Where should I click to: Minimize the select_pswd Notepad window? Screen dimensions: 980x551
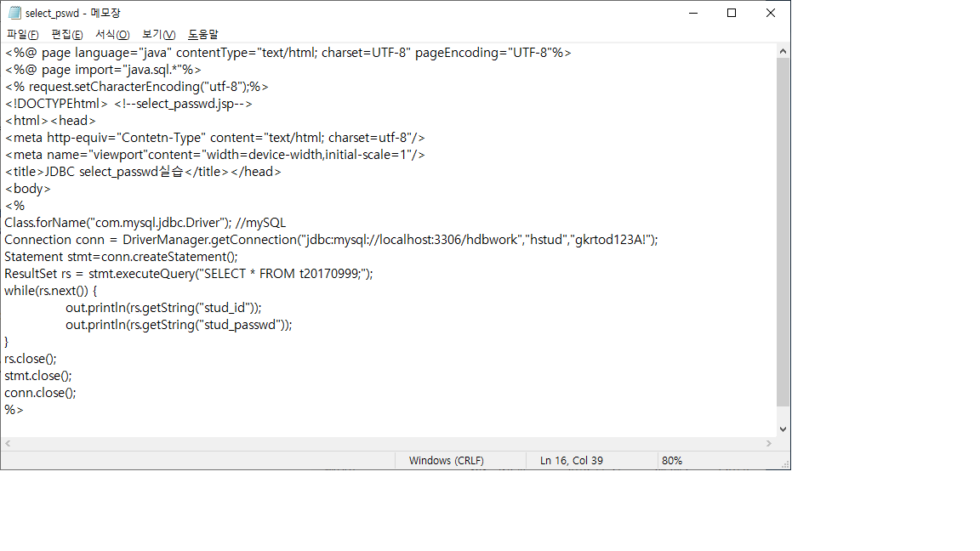[x=692, y=13]
